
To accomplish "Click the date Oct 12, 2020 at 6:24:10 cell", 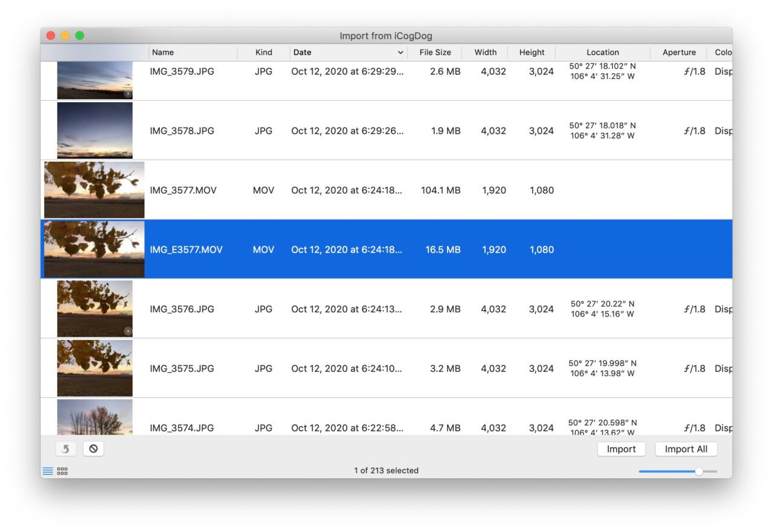I will (347, 368).
